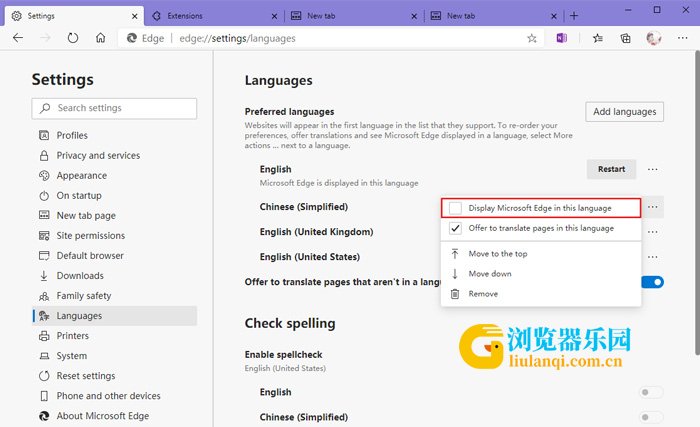700x427 pixels.
Task: Click the About Microsoft Edge logo icon
Action: tap(44, 416)
